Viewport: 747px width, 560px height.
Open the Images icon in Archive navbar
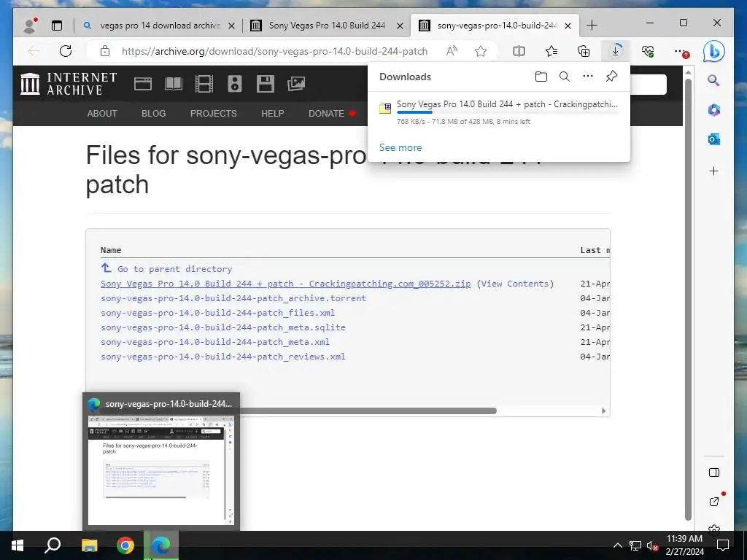coord(296,84)
